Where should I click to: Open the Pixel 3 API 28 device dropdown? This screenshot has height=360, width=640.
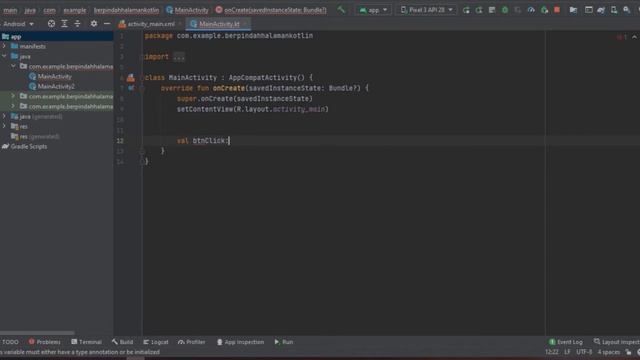(426, 10)
